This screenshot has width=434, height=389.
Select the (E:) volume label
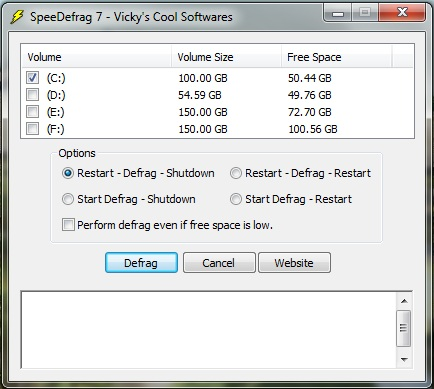[56, 112]
